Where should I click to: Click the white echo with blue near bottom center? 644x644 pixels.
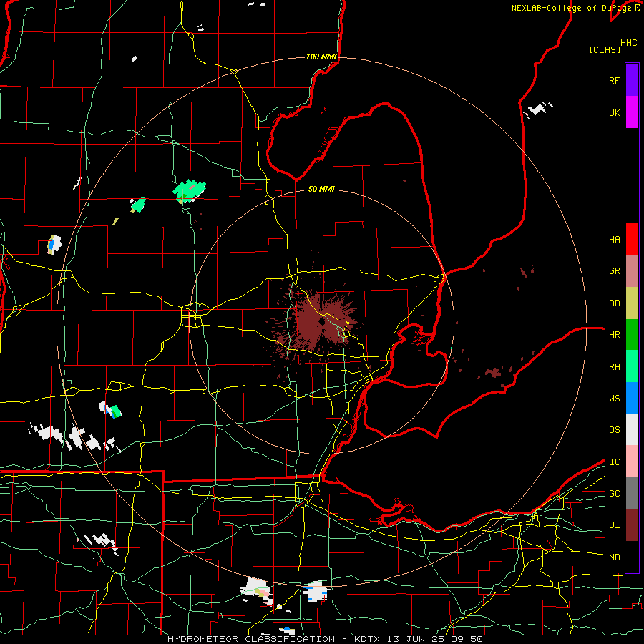(317, 592)
